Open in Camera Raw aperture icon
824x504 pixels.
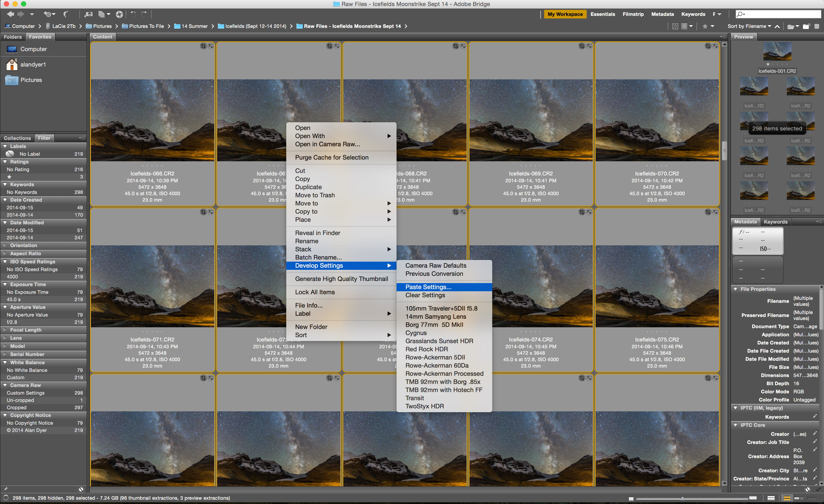[x=119, y=14]
